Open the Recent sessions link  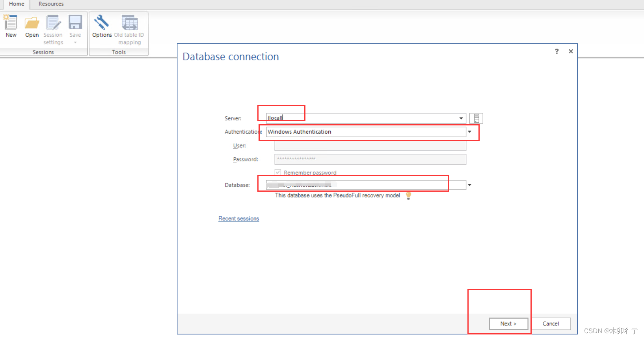239,218
